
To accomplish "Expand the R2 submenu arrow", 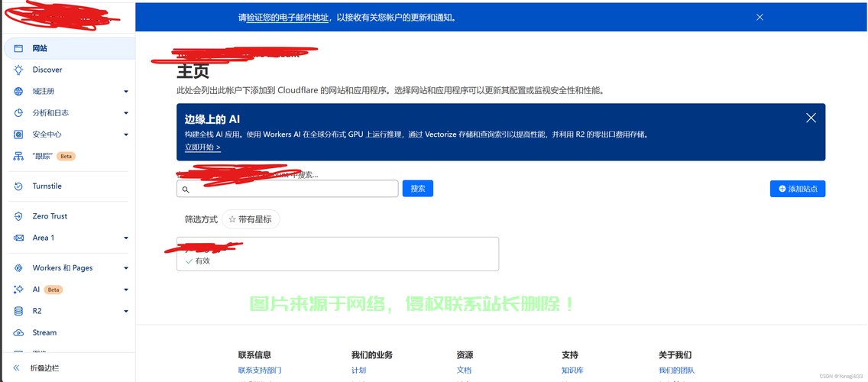I will click(125, 311).
